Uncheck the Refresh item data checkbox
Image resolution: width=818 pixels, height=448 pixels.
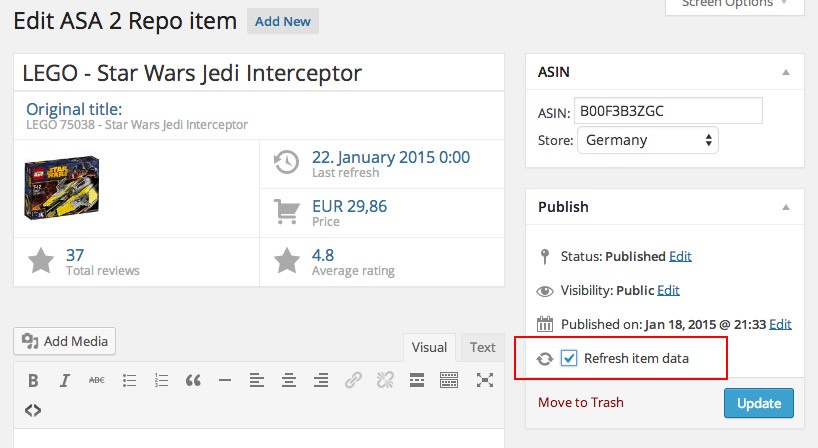(569, 358)
